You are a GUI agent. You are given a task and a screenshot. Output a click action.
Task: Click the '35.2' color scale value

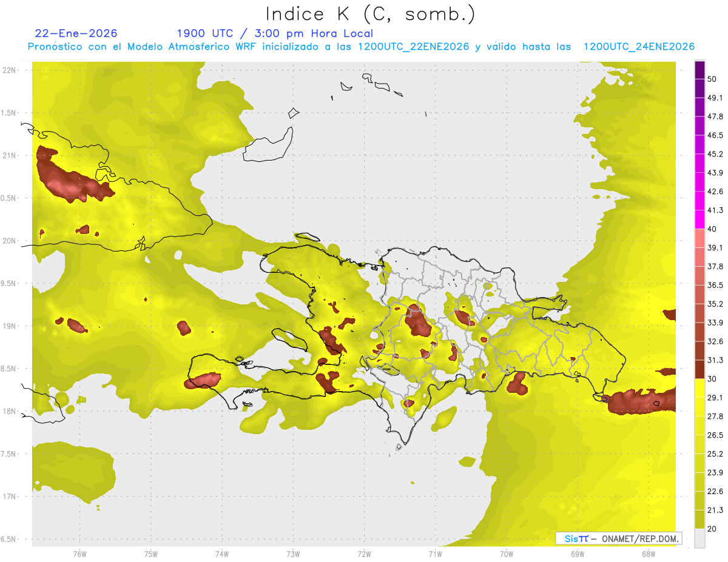(x=715, y=304)
